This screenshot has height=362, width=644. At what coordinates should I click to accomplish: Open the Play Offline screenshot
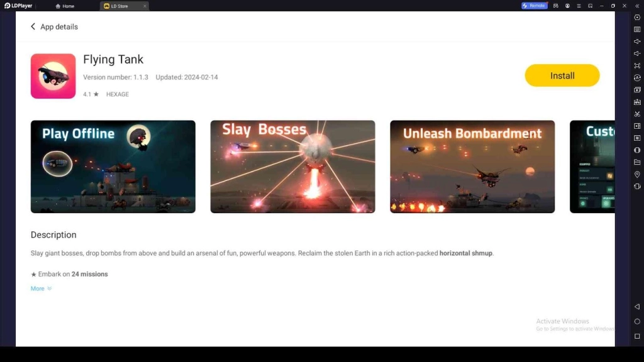(113, 167)
